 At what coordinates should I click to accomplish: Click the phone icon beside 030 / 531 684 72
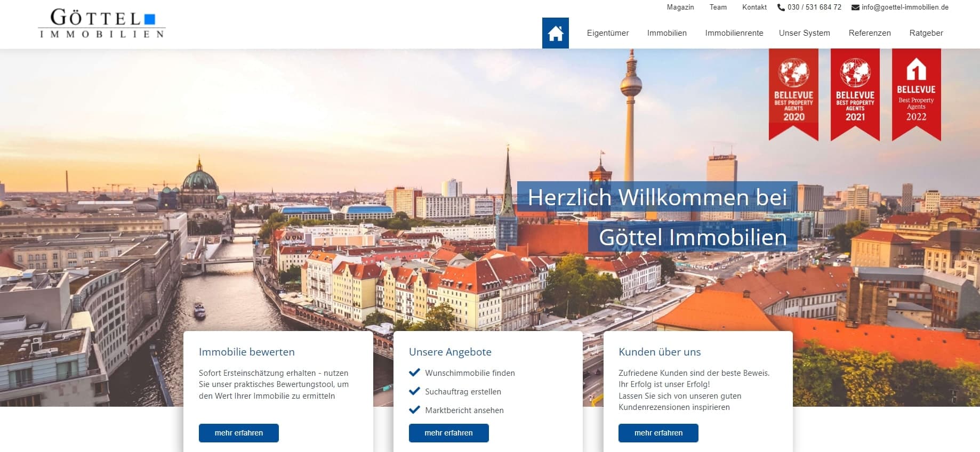781,7
